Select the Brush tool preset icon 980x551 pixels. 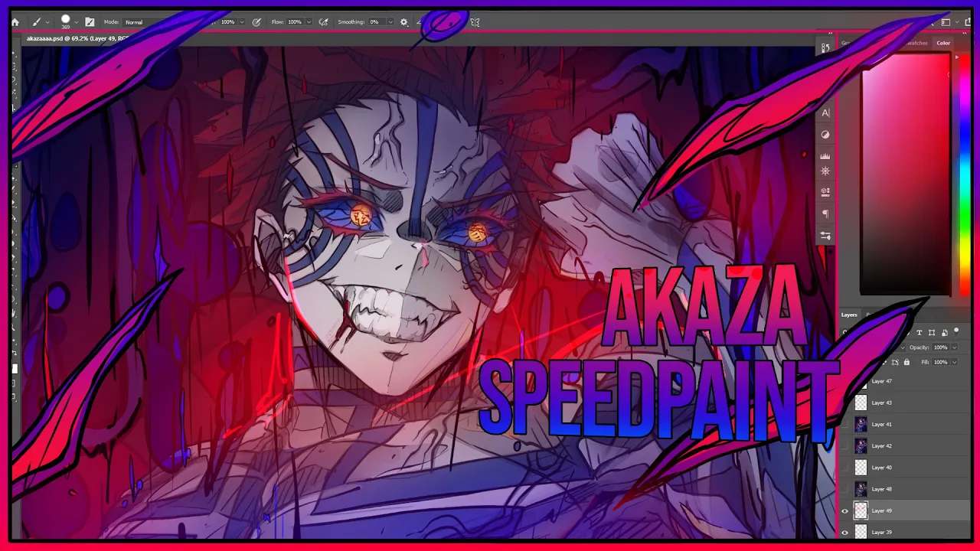(x=36, y=22)
